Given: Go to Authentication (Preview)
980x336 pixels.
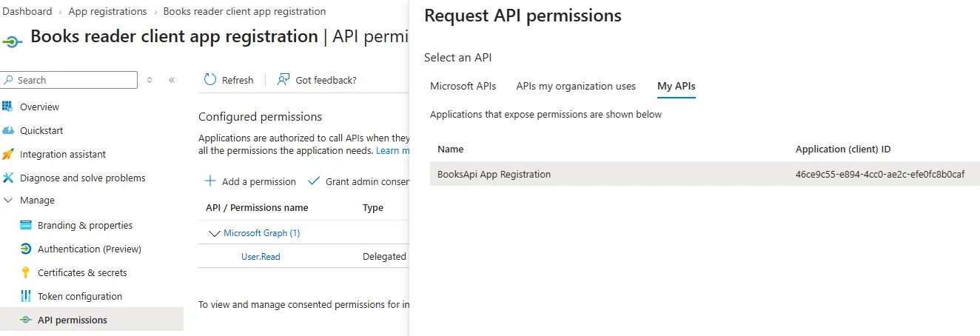Looking at the screenshot, I should (90, 249).
